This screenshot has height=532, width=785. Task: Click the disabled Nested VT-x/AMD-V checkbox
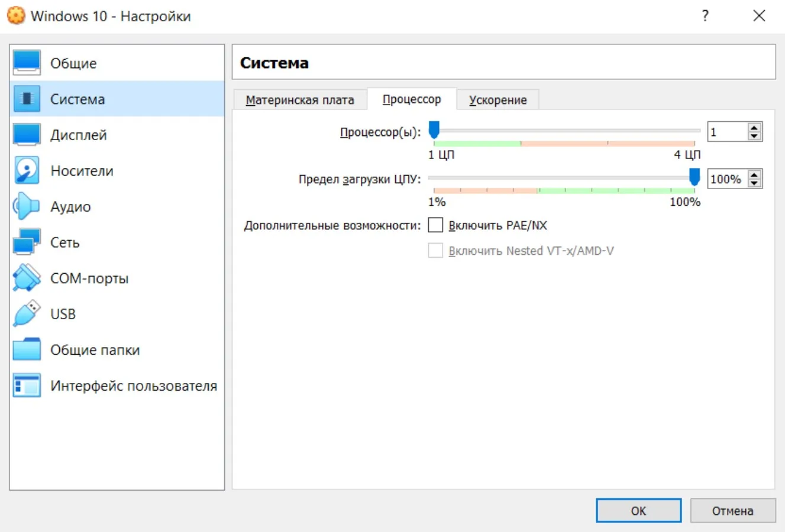tap(435, 251)
